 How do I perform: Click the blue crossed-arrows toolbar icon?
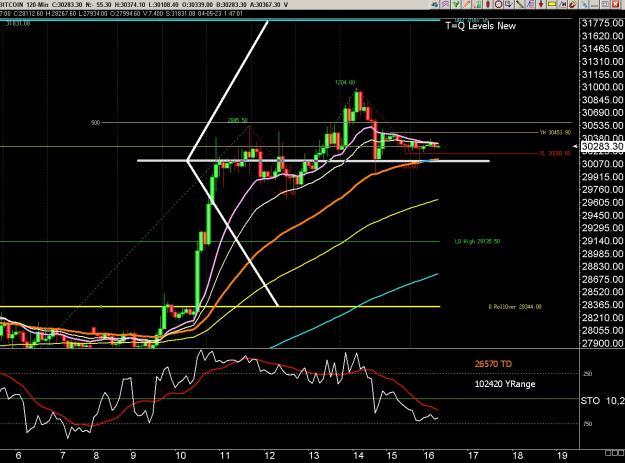[x=562, y=4]
